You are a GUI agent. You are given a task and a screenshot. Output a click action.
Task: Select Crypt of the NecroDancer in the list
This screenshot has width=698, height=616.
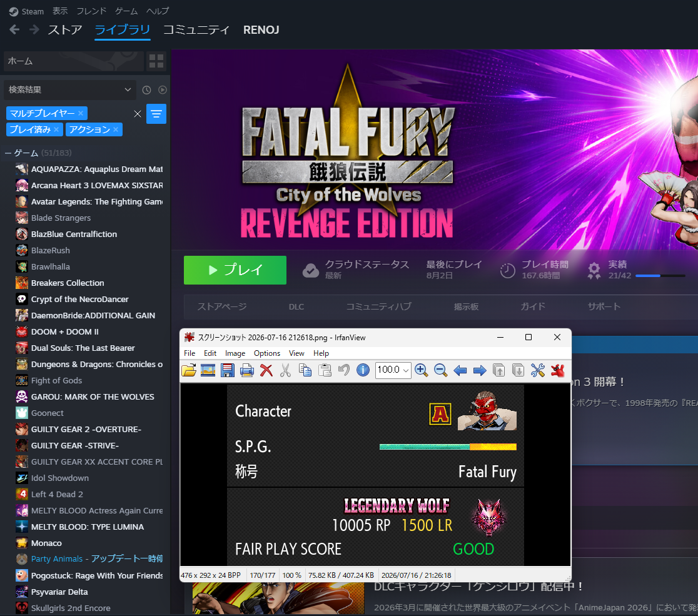coord(79,299)
